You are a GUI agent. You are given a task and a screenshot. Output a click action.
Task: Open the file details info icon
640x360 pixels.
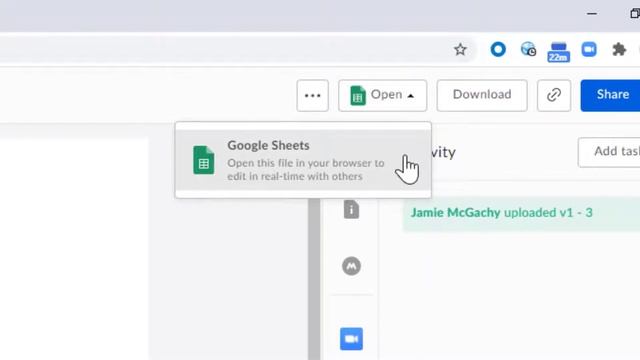(351, 209)
